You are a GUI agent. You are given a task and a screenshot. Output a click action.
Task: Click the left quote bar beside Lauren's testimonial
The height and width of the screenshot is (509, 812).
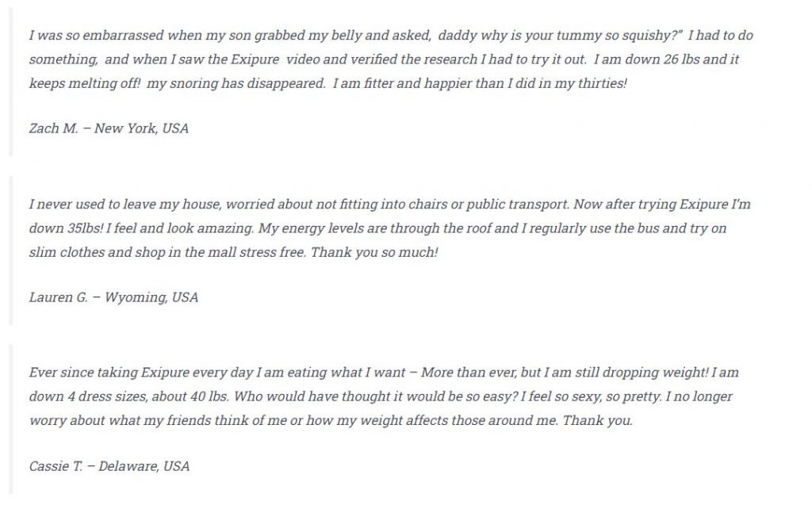click(x=11, y=251)
